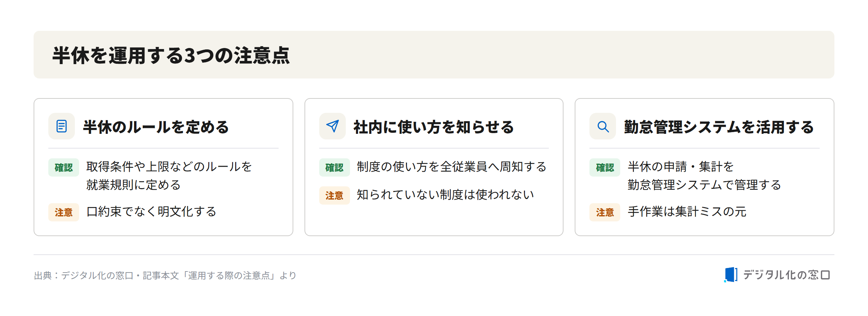The width and height of the screenshot is (868, 316).
Task: Click the document icon beside 半休のルールを定める
Action: pos(62,126)
